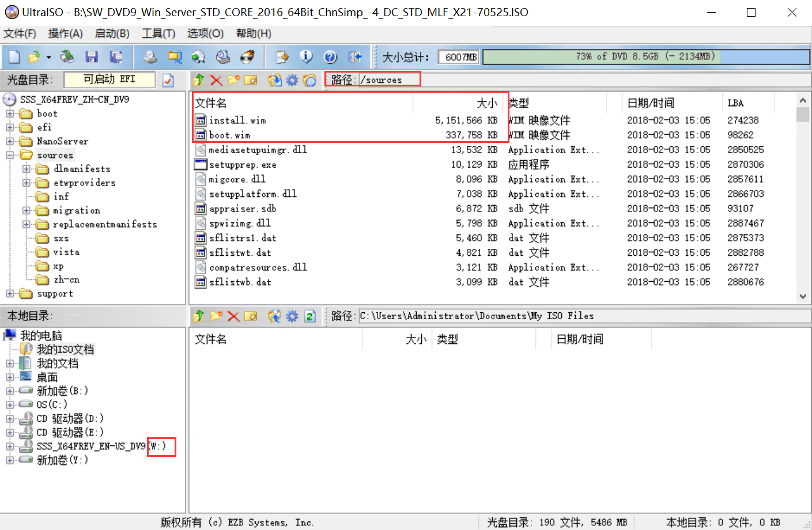This screenshot has height=530, width=812.
Task: Click the 可启动 EFI boot status field
Action: tap(109, 79)
